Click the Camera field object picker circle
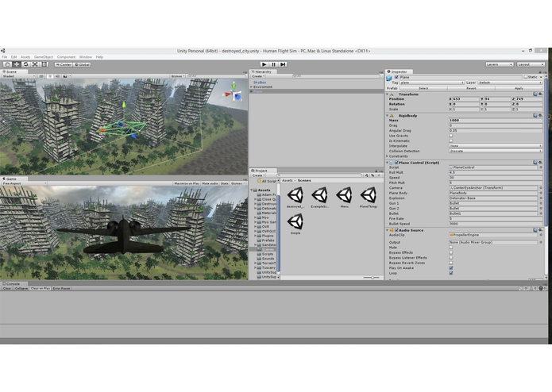This screenshot has height=392, width=552. click(x=541, y=188)
